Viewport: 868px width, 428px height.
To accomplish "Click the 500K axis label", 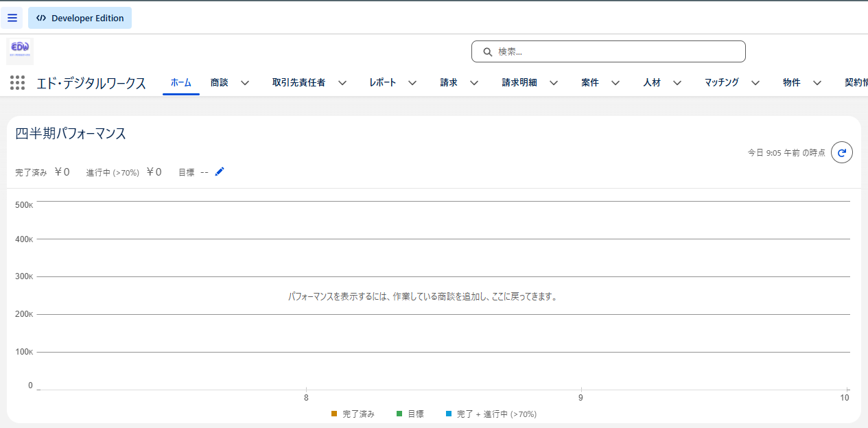I will tap(24, 204).
